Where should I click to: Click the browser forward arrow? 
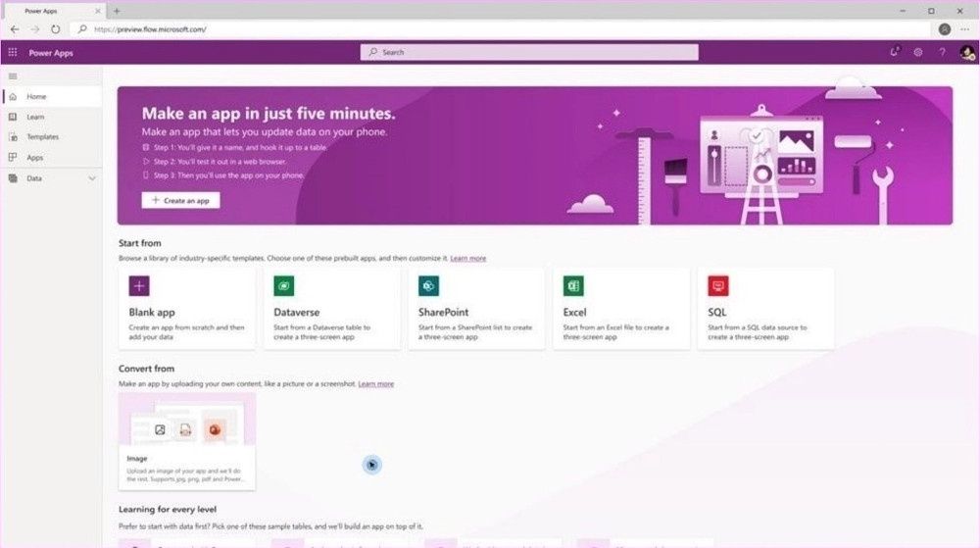(x=35, y=29)
